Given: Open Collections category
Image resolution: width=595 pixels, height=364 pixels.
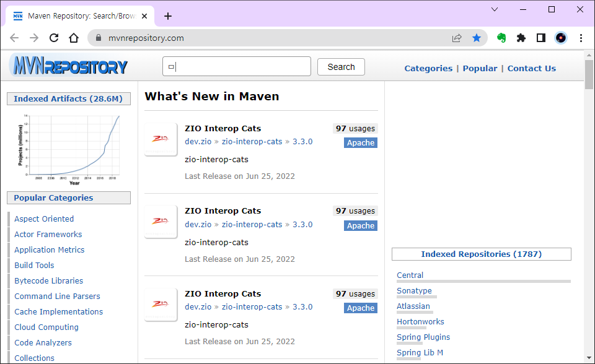Looking at the screenshot, I should coord(34,358).
